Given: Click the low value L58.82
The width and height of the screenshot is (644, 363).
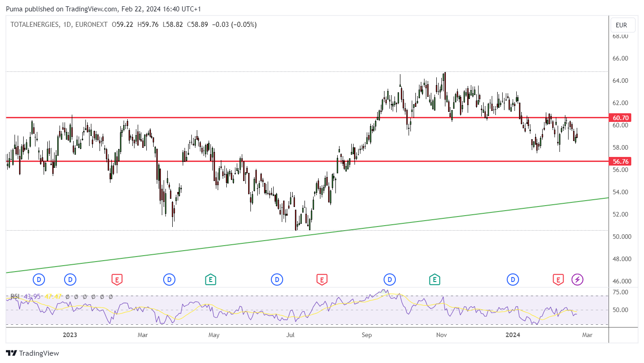Looking at the screenshot, I should tap(172, 25).
